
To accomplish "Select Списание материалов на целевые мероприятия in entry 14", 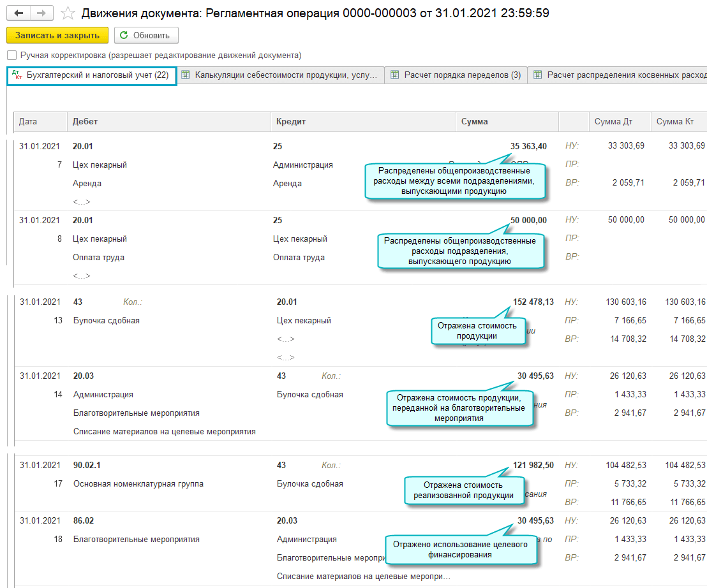I will click(x=164, y=431).
